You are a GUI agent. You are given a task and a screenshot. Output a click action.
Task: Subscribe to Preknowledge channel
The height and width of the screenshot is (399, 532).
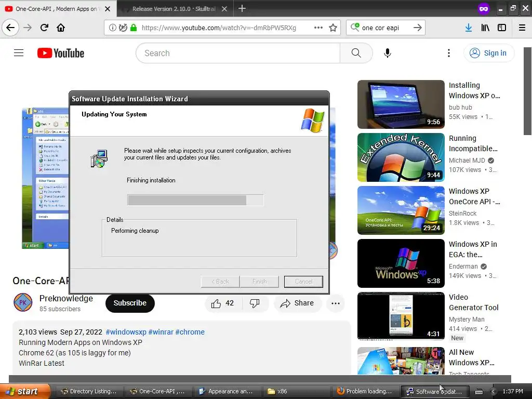(x=130, y=303)
